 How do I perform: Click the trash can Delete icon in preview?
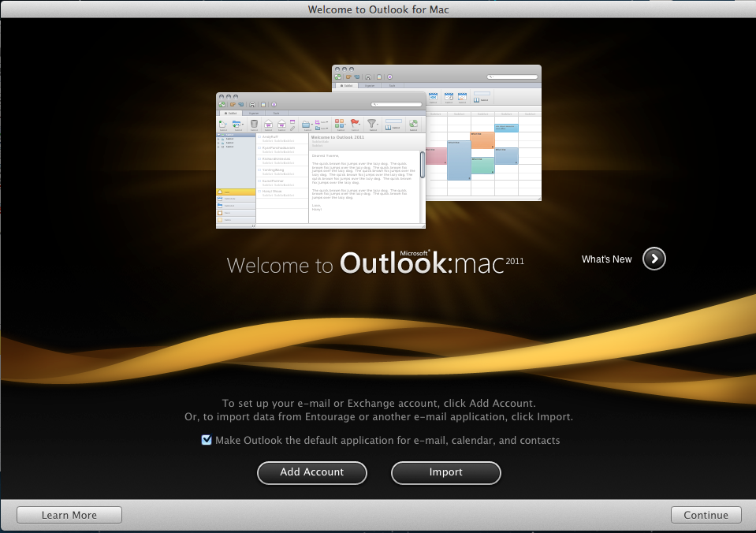(x=255, y=124)
